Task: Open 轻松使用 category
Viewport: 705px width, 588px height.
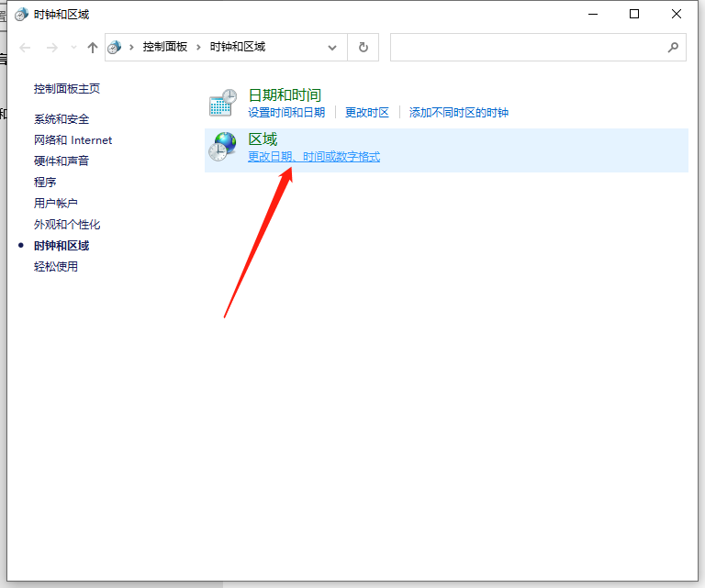Action: 56,266
